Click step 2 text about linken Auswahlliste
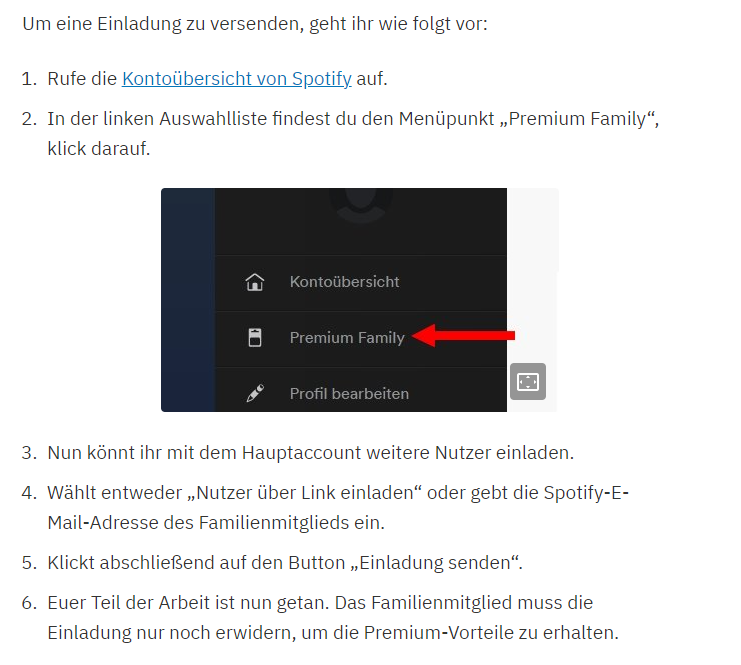Viewport: 741px width, 665px height. point(353,133)
